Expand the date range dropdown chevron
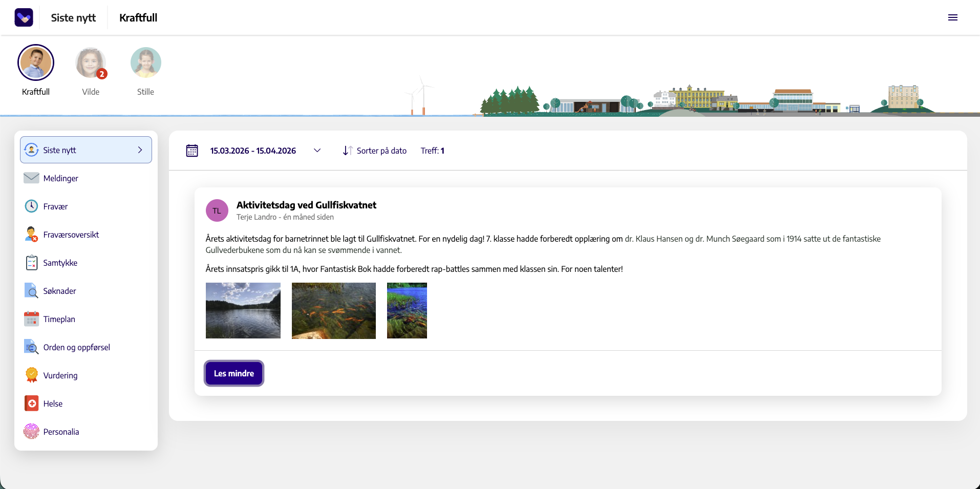The width and height of the screenshot is (980, 489). (317, 151)
